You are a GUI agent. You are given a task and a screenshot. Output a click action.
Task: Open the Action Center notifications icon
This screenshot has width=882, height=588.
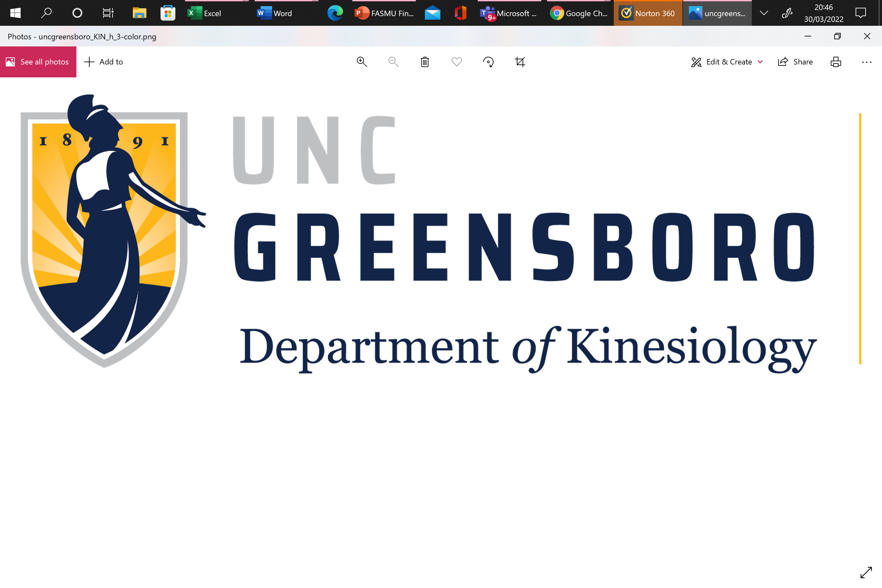[861, 13]
